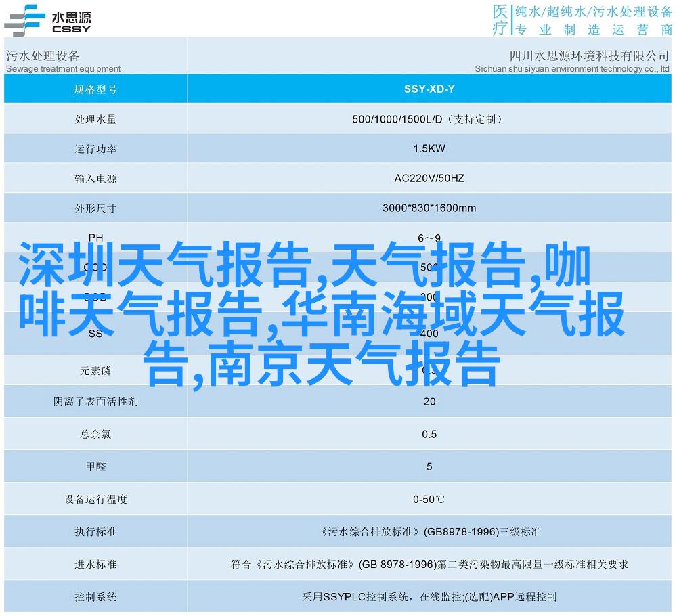Viewport: 677px width, 616px height.
Task: Select the value 20 for 阴离子表面活性剂
Action: (x=429, y=402)
